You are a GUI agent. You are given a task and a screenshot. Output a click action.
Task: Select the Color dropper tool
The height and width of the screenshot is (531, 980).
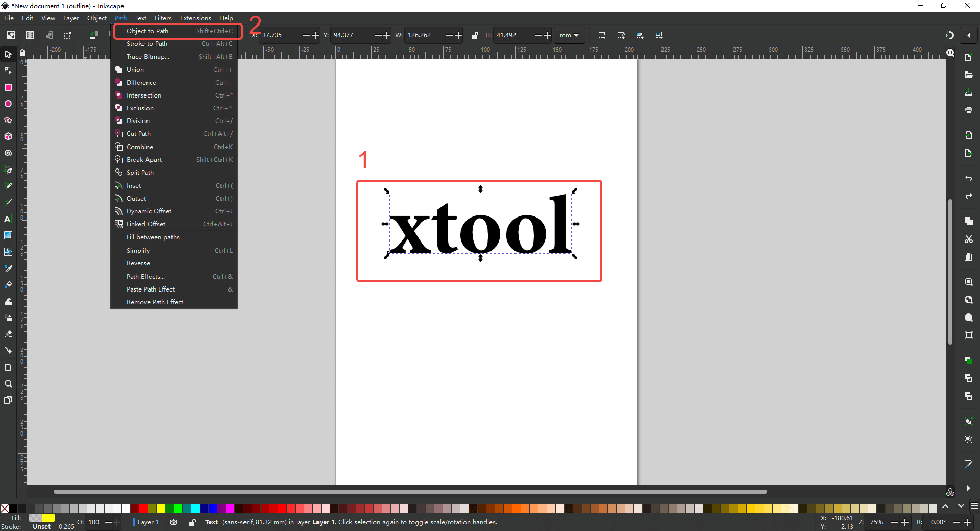[x=8, y=268]
